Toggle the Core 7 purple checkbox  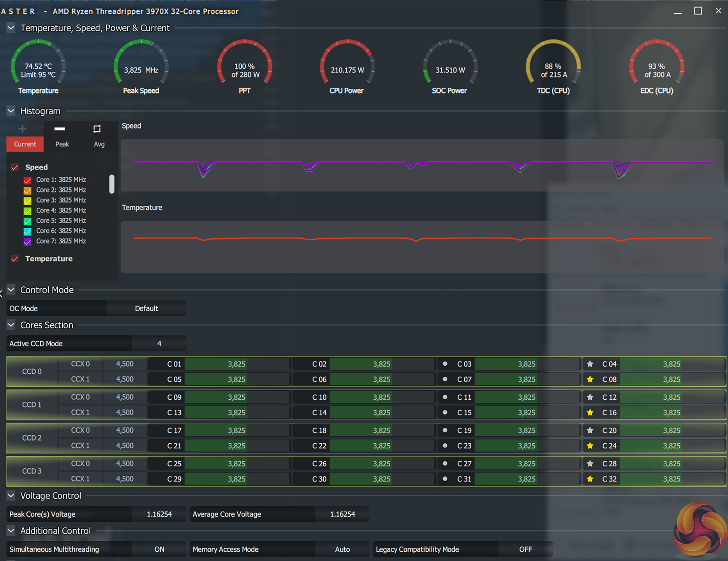click(x=27, y=242)
